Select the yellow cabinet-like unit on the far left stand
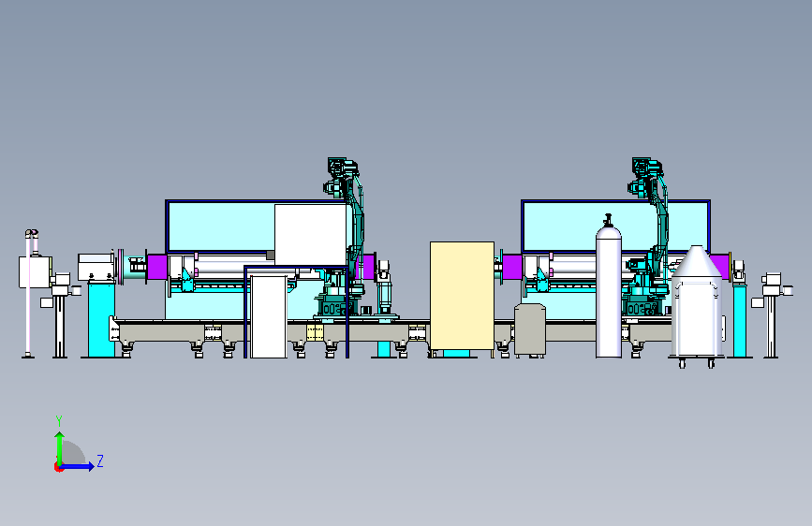The image size is (812, 526). pyautogui.click(x=35, y=271)
